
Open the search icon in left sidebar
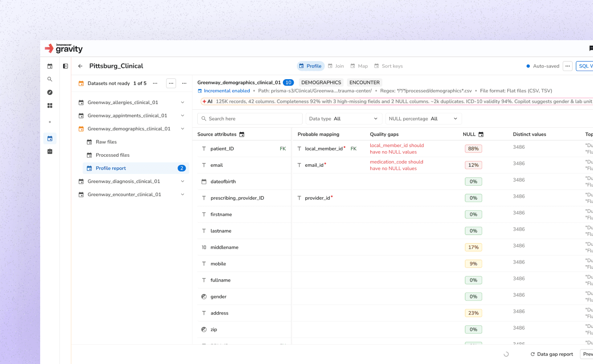pos(50,79)
